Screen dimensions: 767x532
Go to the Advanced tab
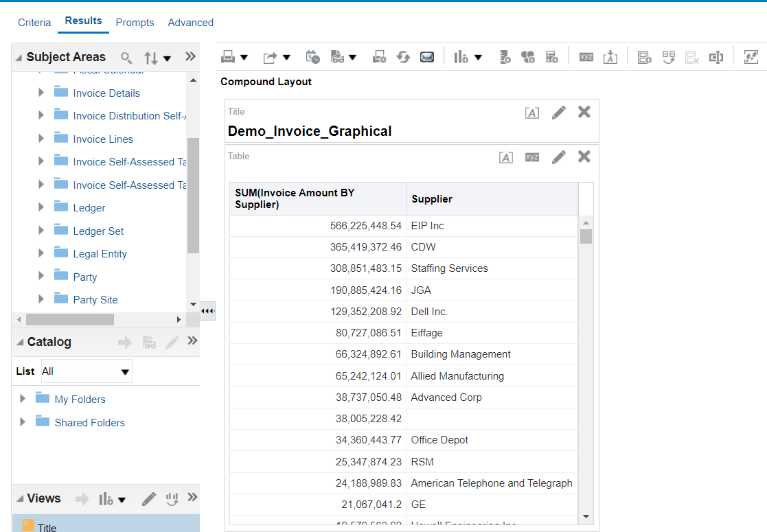click(190, 23)
